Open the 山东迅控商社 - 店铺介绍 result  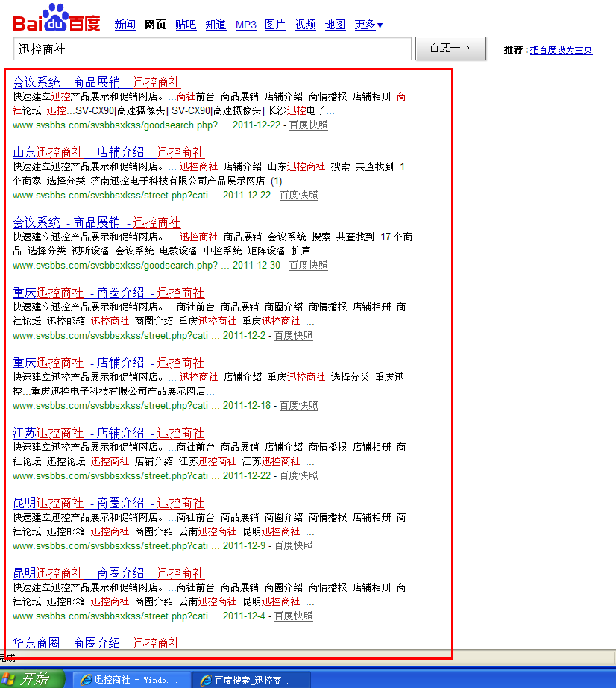pos(108,152)
